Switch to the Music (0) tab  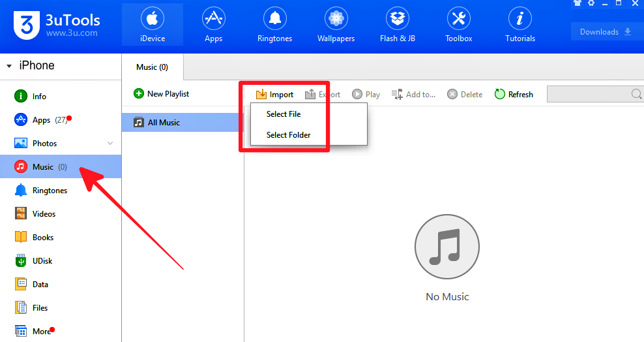[153, 67]
